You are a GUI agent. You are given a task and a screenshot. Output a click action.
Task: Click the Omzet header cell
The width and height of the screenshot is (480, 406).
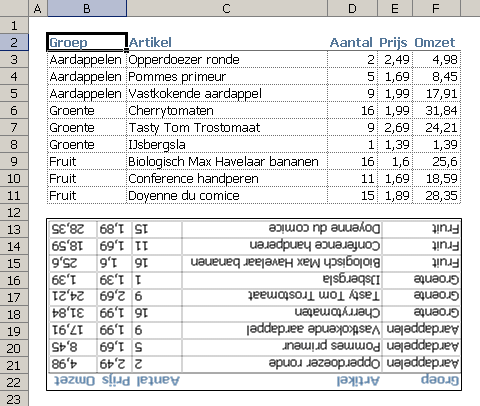pos(436,42)
